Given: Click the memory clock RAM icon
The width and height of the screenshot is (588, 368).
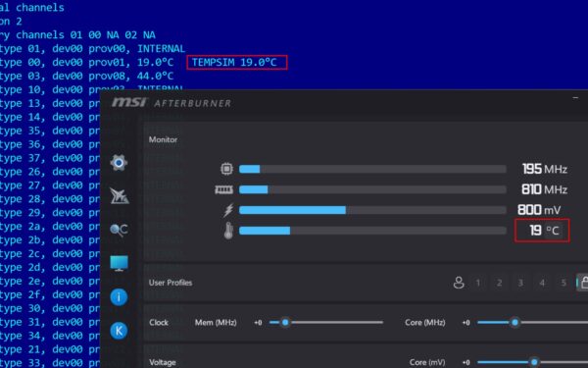Looking at the screenshot, I should tap(223, 189).
